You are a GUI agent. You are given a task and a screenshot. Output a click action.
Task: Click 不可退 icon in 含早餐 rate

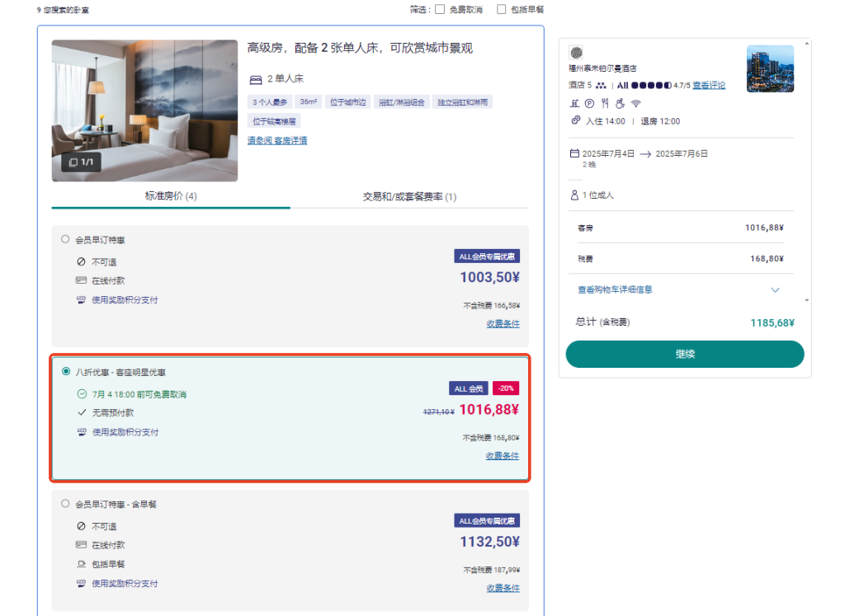(81, 526)
